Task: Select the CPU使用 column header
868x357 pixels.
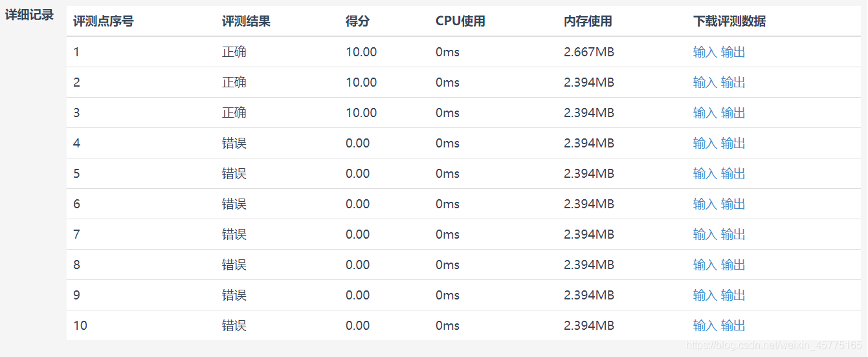Action: point(460,21)
